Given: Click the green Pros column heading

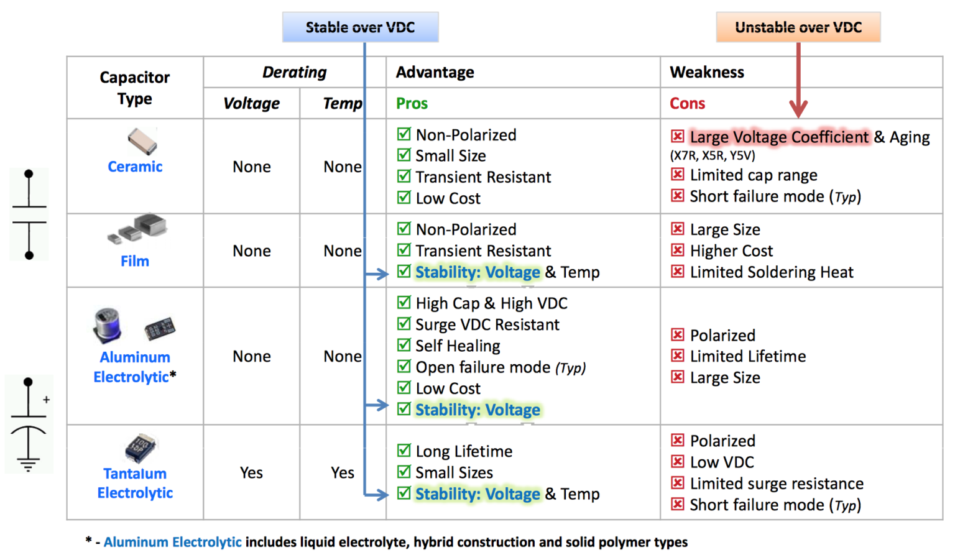Looking at the screenshot, I should [x=412, y=103].
